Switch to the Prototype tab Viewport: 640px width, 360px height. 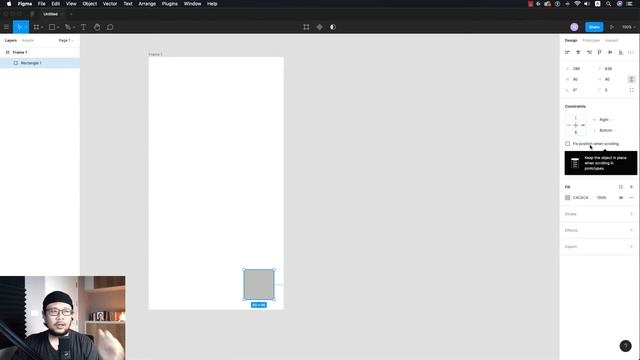pyautogui.click(x=591, y=40)
